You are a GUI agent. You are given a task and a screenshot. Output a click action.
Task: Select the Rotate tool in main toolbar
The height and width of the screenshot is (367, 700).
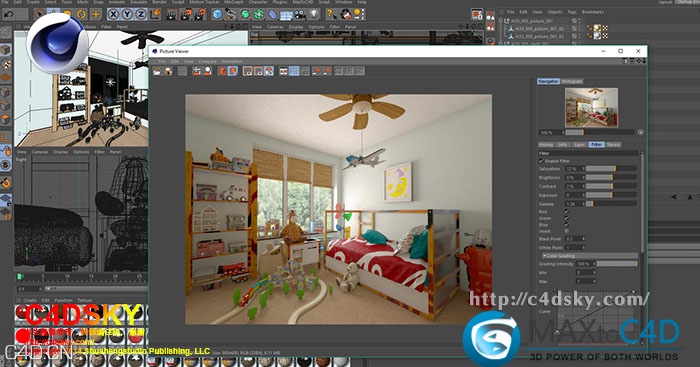coord(81,14)
